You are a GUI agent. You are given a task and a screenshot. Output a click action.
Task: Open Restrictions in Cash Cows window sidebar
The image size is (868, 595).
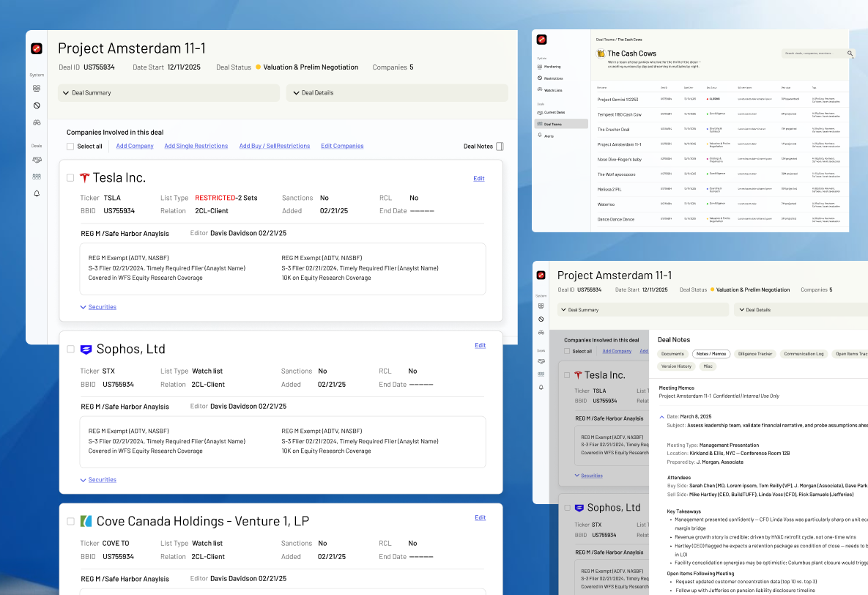click(561, 78)
